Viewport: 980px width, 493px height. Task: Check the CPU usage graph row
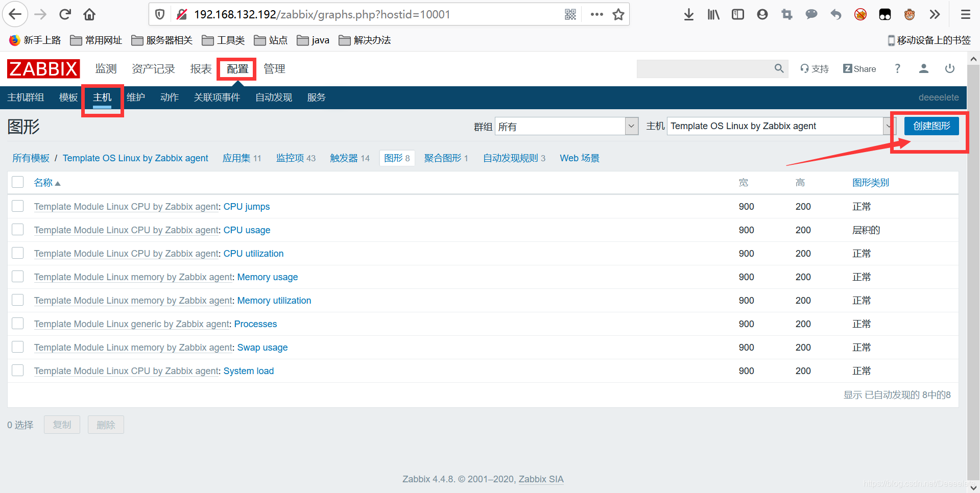coord(18,229)
